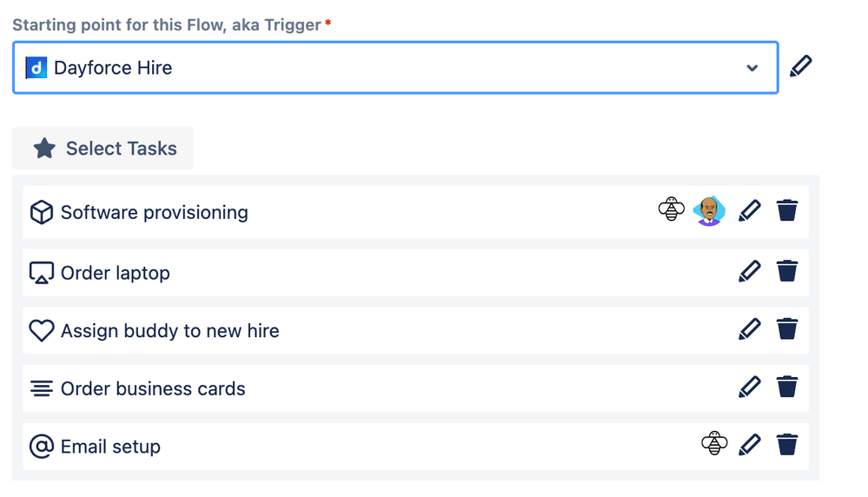
Task: Edit the Dayforce Hire trigger with pencil
Action: (x=801, y=67)
